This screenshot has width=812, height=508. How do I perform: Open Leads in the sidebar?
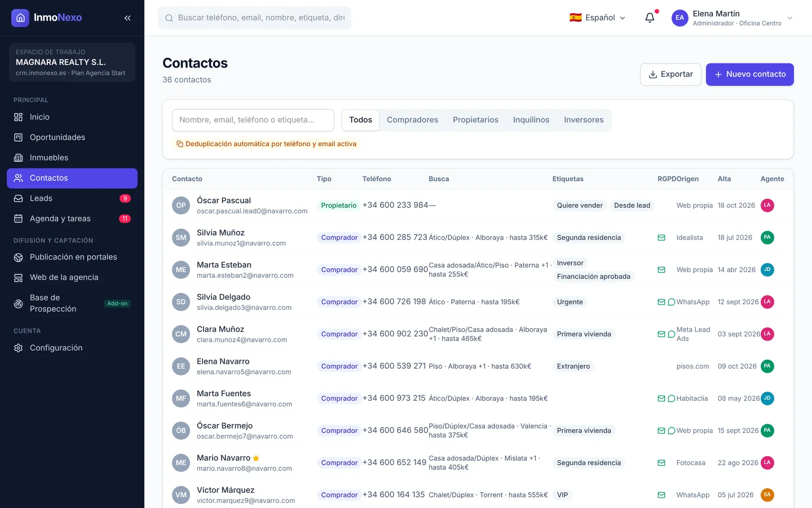click(72, 198)
